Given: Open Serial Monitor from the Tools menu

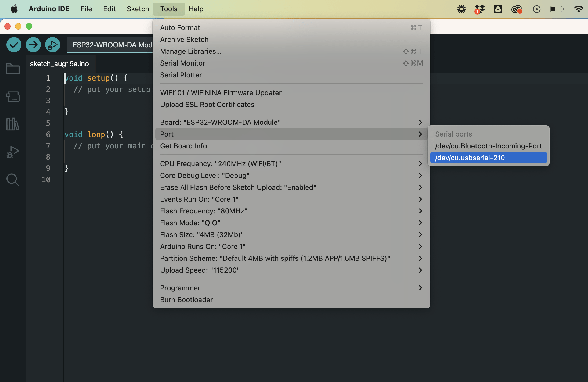Looking at the screenshot, I should [291, 63].
